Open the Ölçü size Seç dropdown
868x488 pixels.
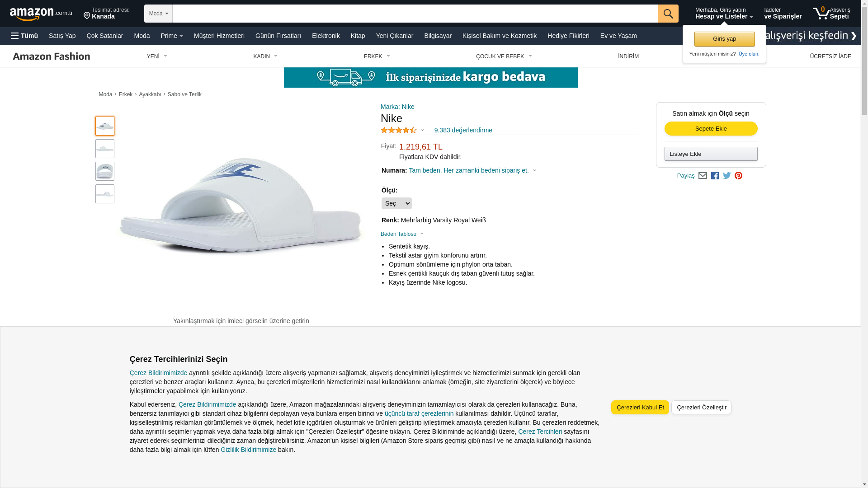[396, 203]
